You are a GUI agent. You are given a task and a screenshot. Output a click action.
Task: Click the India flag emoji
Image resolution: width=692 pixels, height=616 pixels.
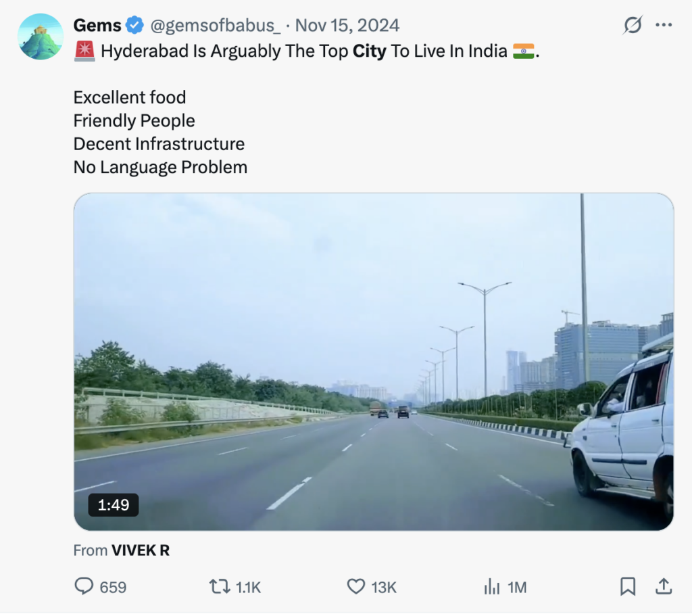[523, 51]
